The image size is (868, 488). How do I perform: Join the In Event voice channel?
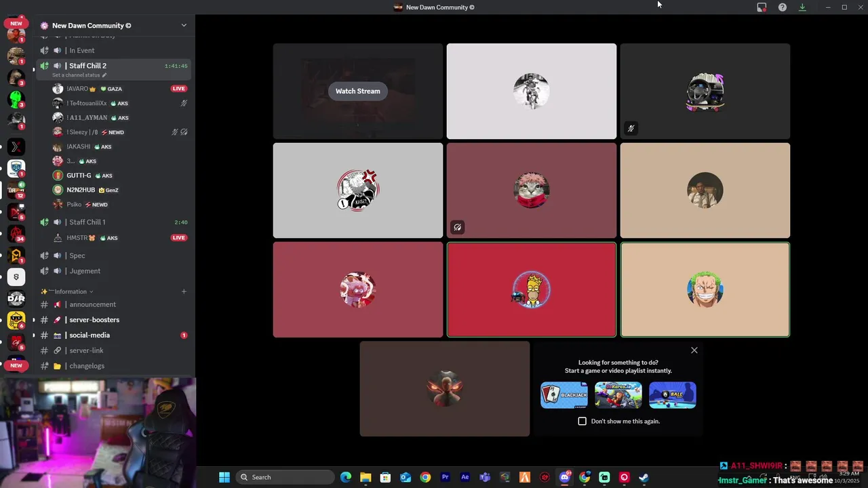[x=113, y=51]
